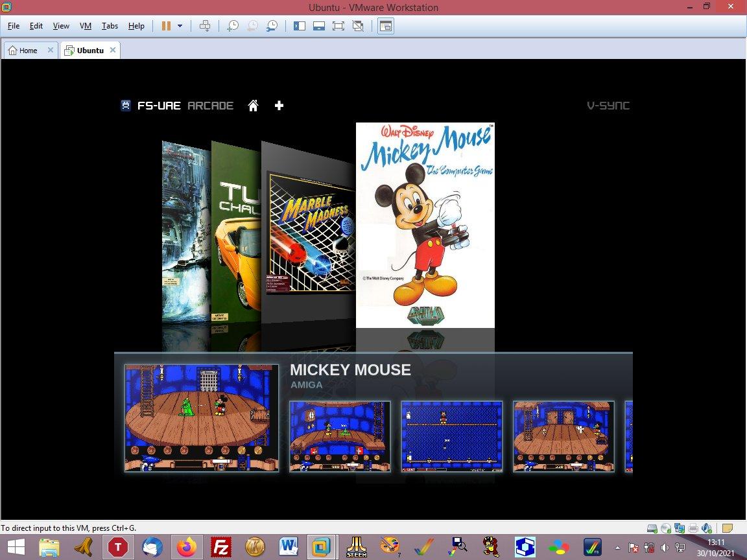747x560 pixels.
Task: Send Ctrl+Alt+Del to the VM
Action: 205,26
